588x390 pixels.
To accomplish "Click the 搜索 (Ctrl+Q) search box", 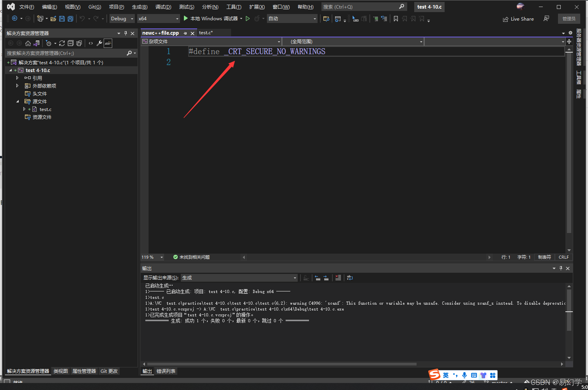I will point(363,7).
